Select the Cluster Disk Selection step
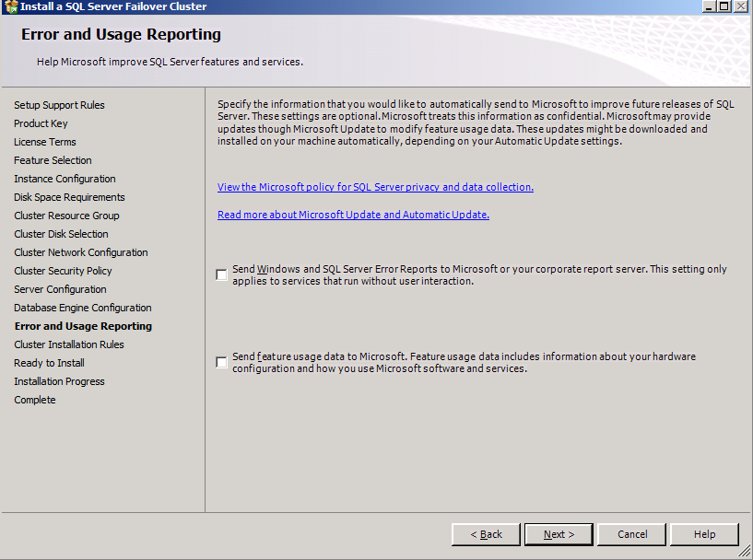This screenshot has height=560, width=753. coord(61,234)
